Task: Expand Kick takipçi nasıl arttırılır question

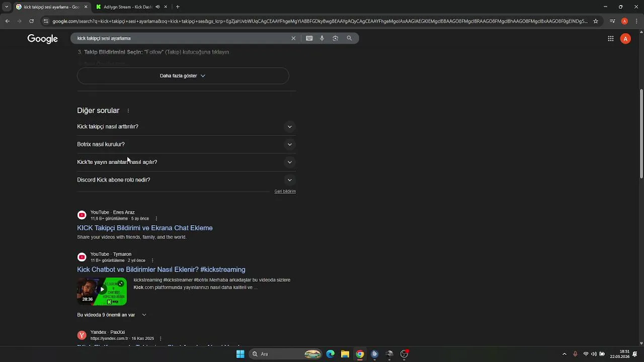Action: [x=186, y=127]
